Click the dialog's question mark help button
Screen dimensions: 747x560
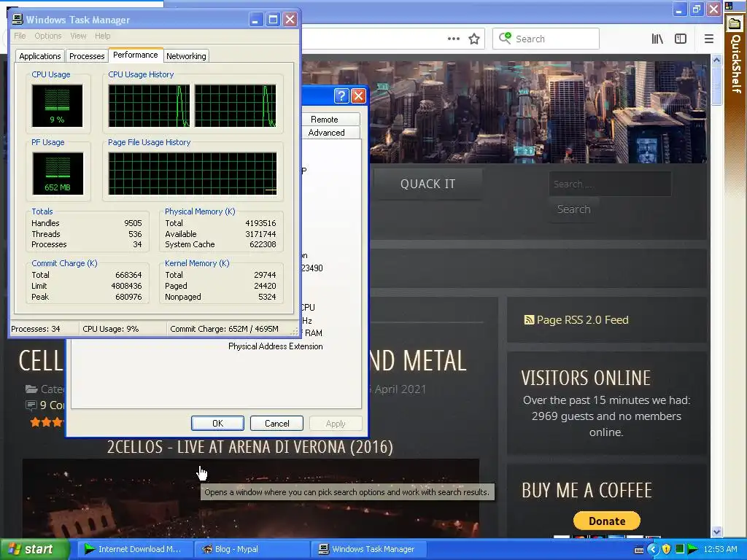pyautogui.click(x=341, y=96)
